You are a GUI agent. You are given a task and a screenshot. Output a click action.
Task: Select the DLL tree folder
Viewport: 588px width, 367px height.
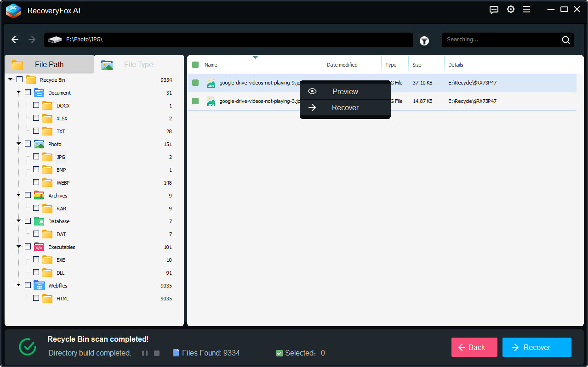point(61,273)
